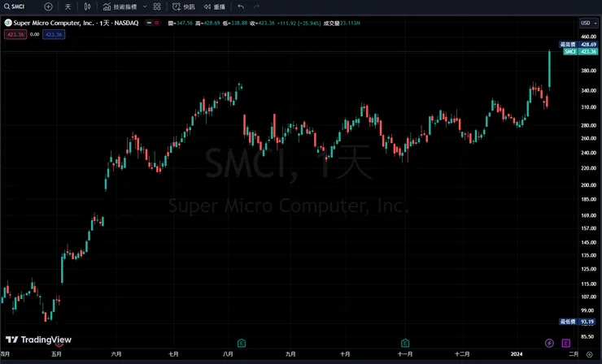The image size is (602, 364).
Task: Click the red flag icon beside NASDAQ
Action: 157,23
